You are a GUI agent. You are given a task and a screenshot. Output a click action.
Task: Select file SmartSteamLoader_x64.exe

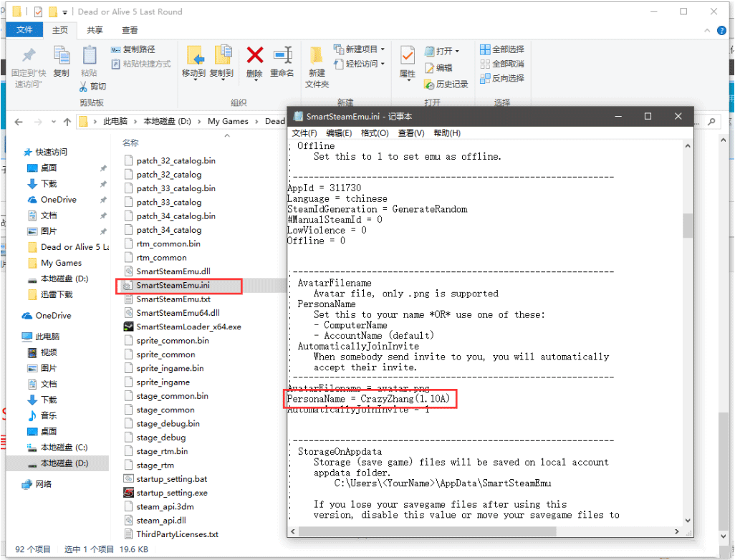[x=183, y=327]
